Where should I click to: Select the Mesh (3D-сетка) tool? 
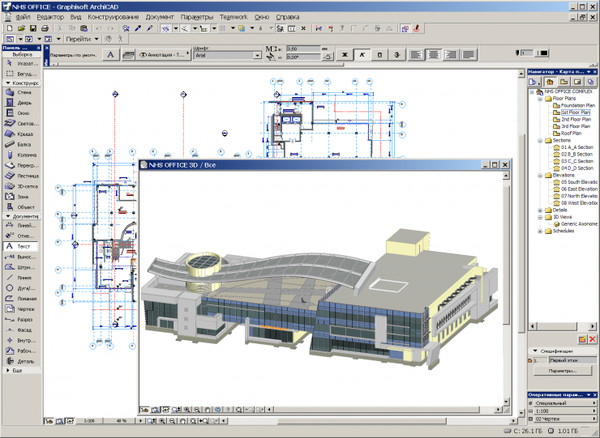22,186
